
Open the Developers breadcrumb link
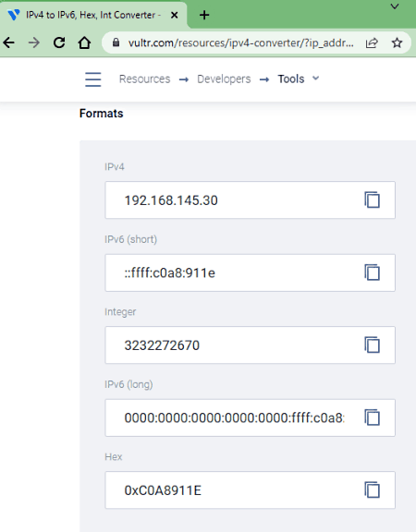[x=224, y=79]
